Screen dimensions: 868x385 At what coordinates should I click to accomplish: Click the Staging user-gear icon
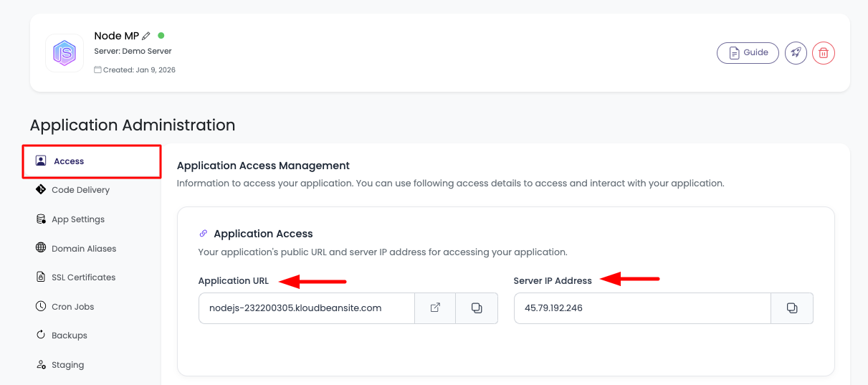click(41, 364)
